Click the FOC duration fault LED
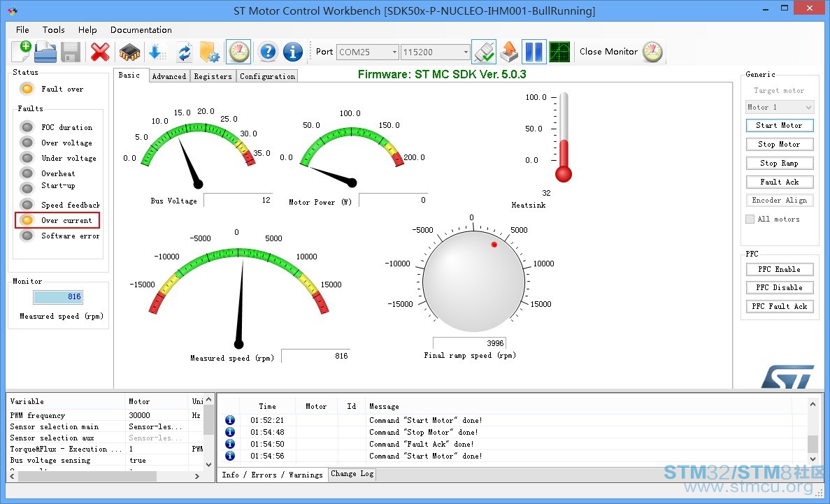This screenshot has height=504, width=830. 27,127
